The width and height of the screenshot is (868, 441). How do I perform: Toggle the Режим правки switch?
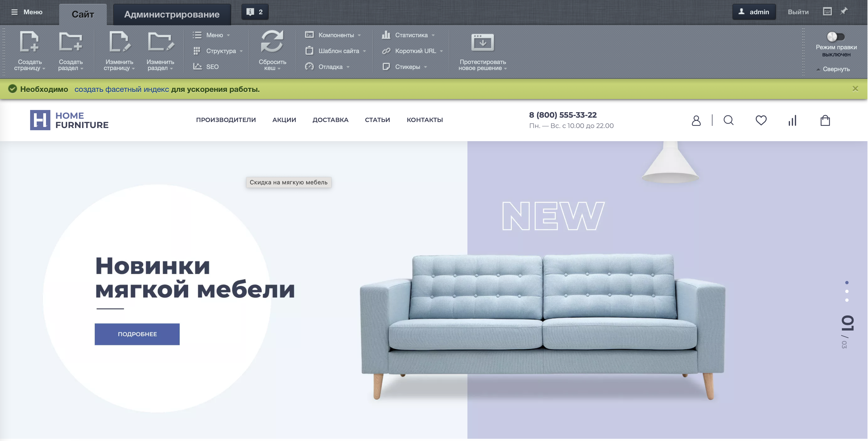(x=836, y=36)
